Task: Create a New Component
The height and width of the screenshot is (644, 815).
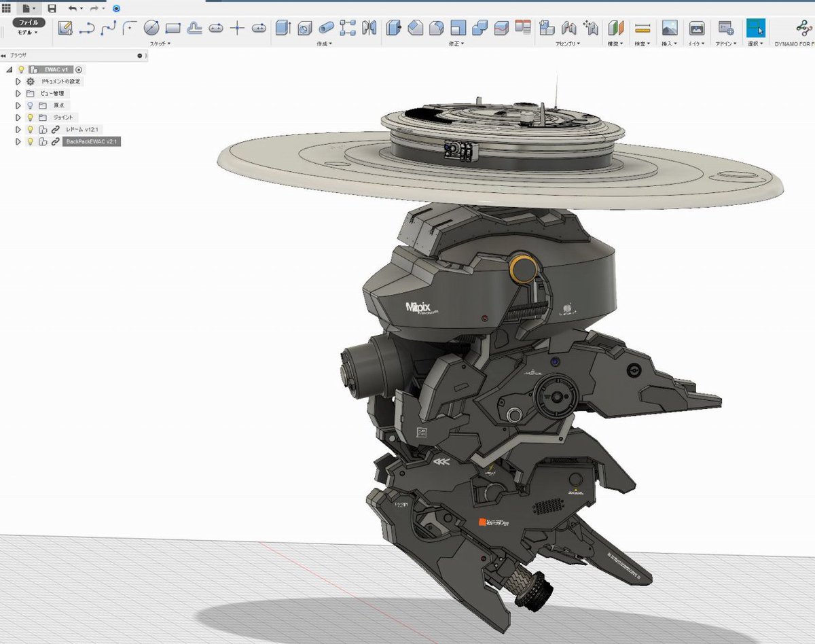Action: coord(547,28)
